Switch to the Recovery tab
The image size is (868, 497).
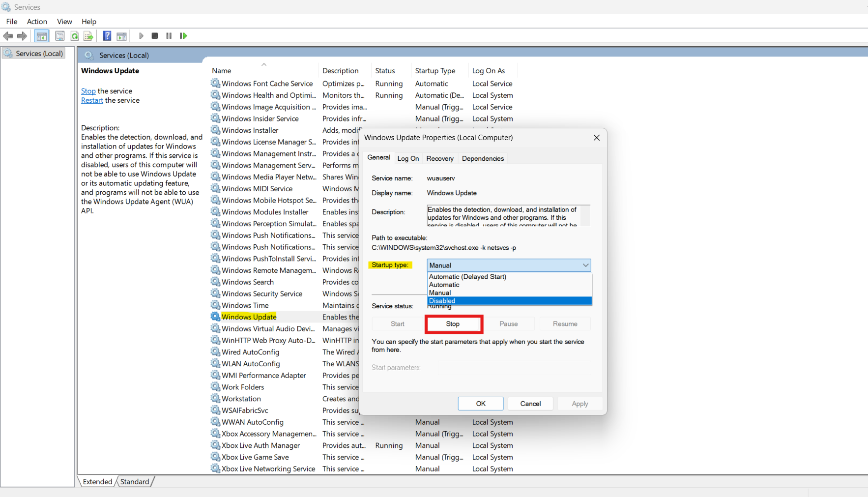(439, 158)
